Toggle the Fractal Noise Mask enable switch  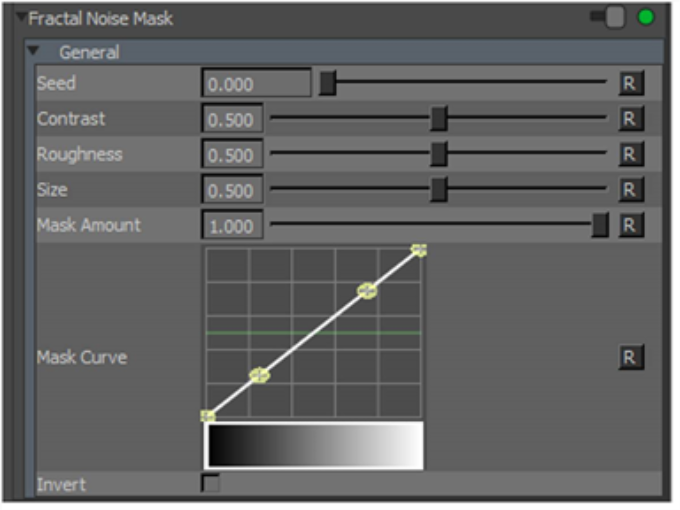608,18
